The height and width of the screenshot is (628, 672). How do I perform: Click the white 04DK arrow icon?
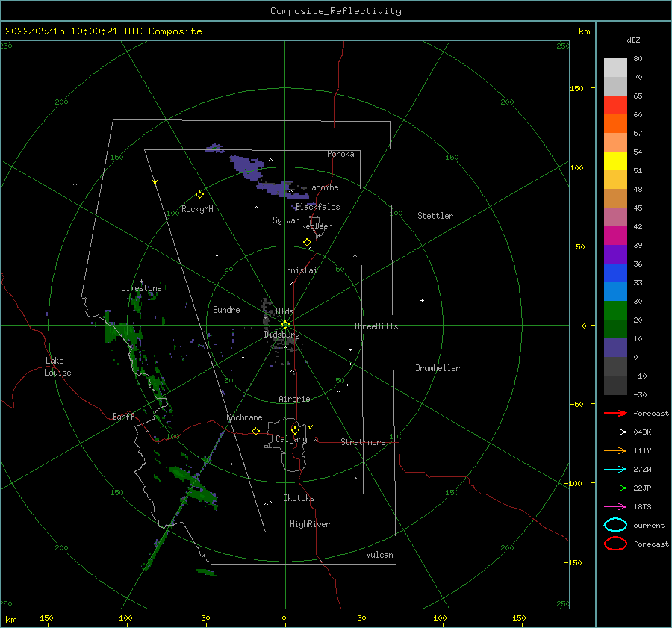pyautogui.click(x=615, y=432)
